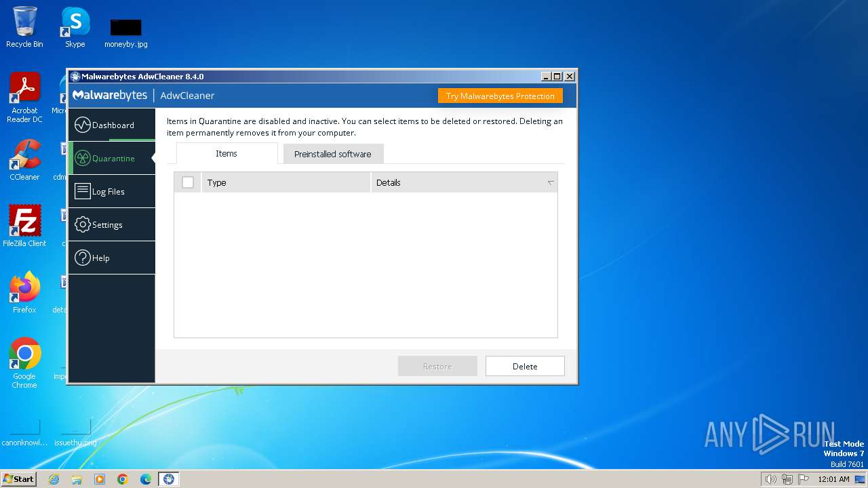Open FileZilla Client desktop shortcut
The image size is (868, 488).
[25, 226]
